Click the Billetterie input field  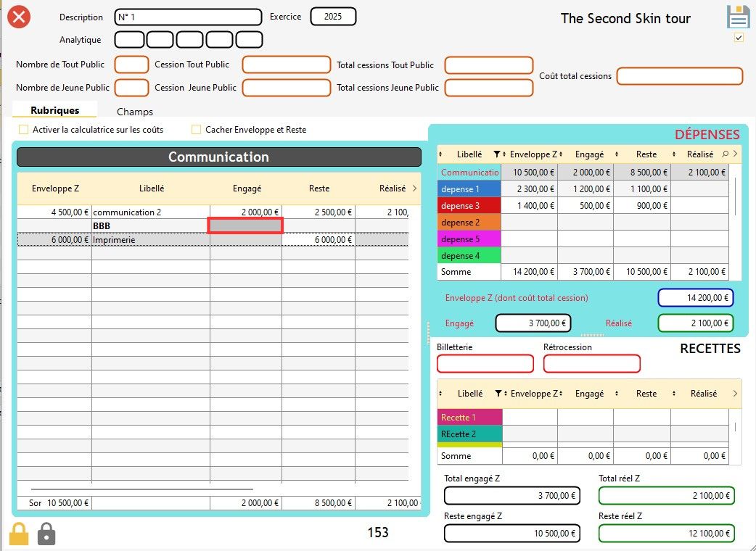pos(485,364)
